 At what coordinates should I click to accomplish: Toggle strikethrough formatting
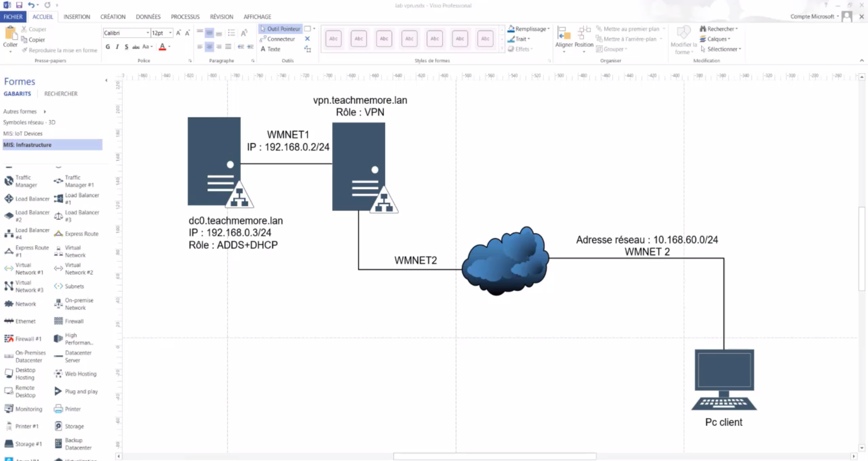click(136, 47)
